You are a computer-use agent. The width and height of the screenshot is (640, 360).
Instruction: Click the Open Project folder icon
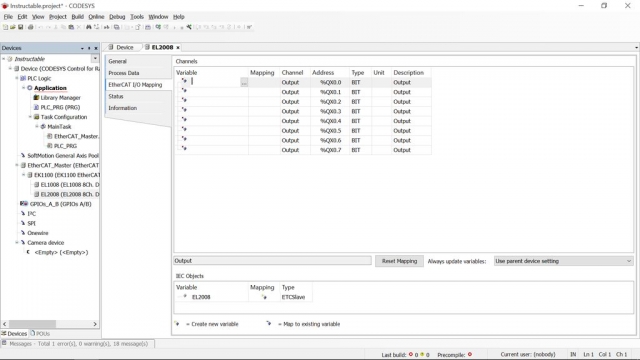(13, 27)
